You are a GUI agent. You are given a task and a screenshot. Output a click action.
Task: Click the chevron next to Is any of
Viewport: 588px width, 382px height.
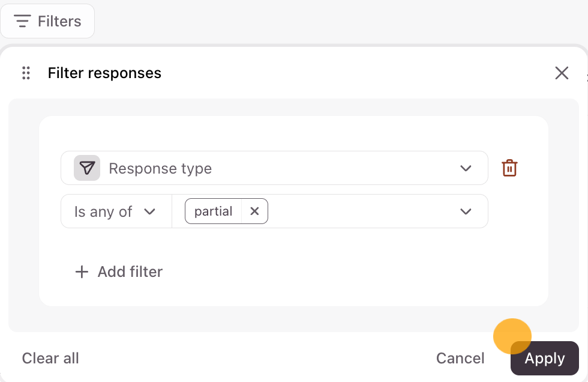150,211
